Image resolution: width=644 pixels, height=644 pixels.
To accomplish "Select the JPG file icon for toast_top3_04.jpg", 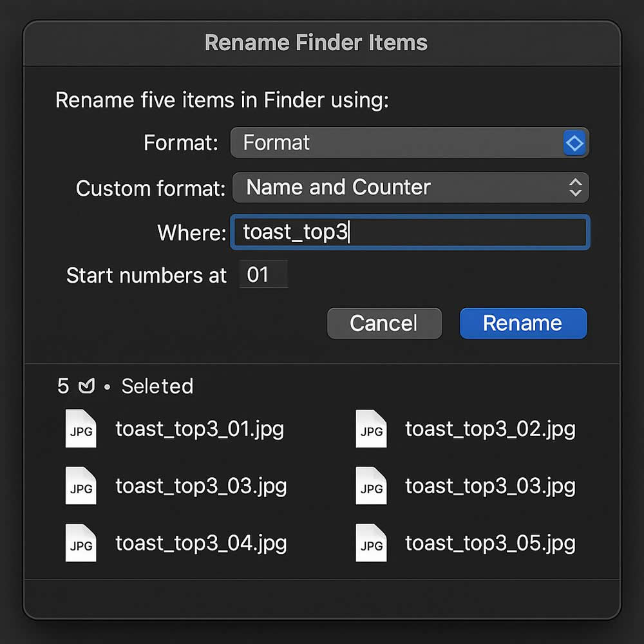I will tap(80, 544).
